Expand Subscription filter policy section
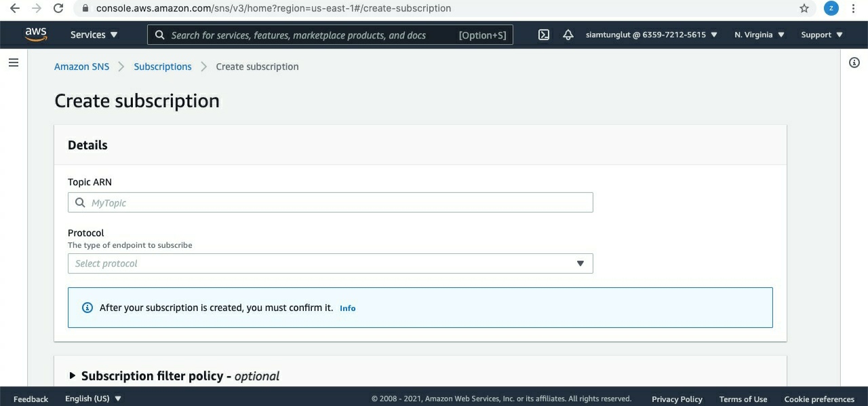The height and width of the screenshot is (406, 868). [x=175, y=375]
